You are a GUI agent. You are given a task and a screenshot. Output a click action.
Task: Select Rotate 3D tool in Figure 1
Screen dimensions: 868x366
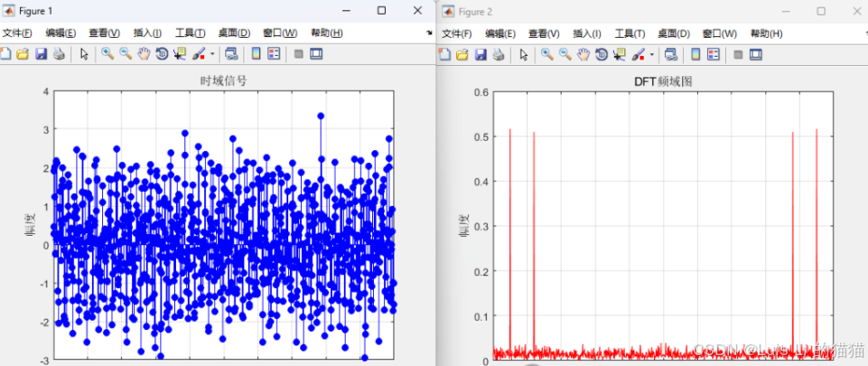pos(162,54)
